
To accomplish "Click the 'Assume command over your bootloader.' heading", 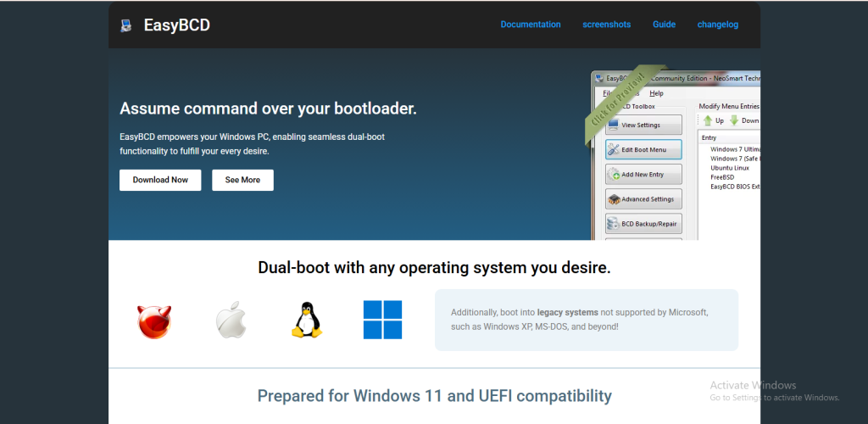I will [x=268, y=109].
